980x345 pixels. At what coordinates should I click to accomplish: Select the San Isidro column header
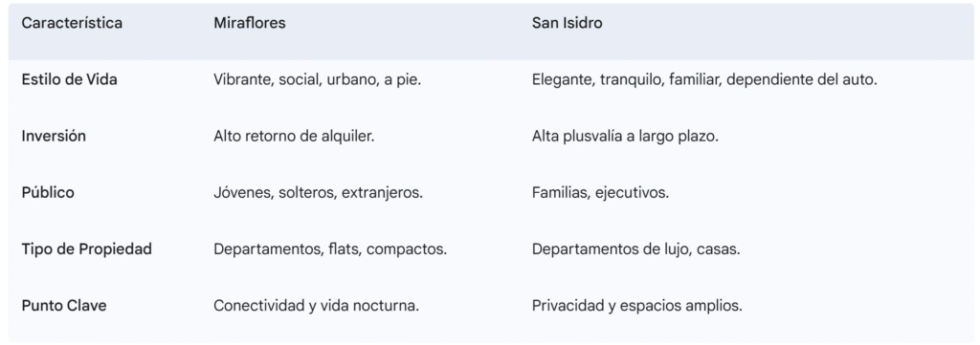[567, 23]
